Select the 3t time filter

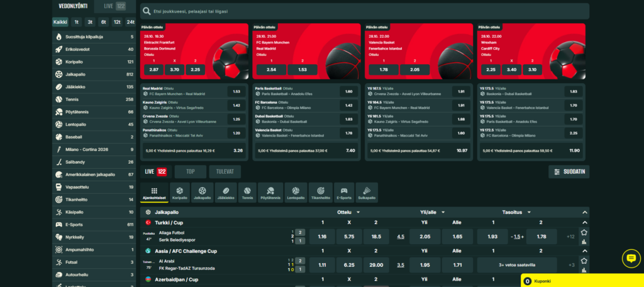click(x=90, y=22)
